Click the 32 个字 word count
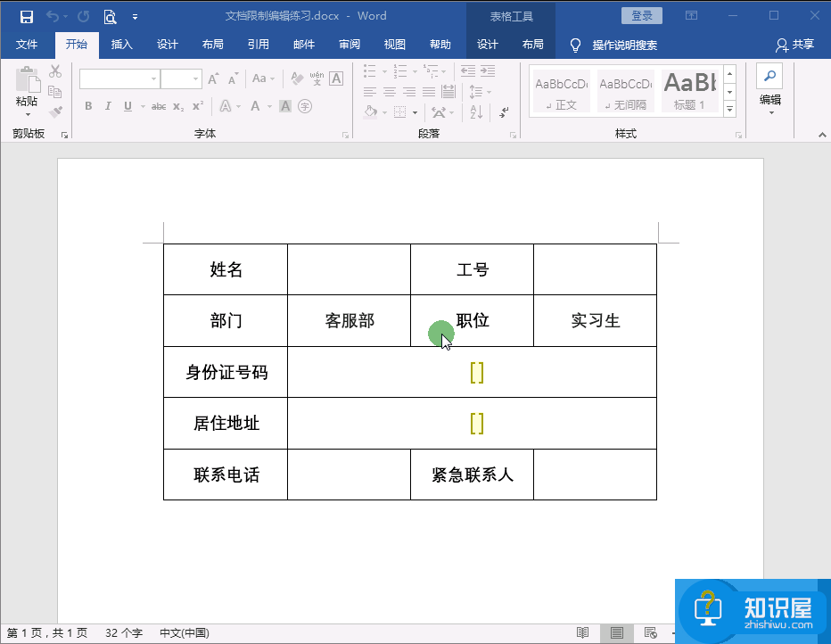831x644 pixels. pyautogui.click(x=123, y=633)
